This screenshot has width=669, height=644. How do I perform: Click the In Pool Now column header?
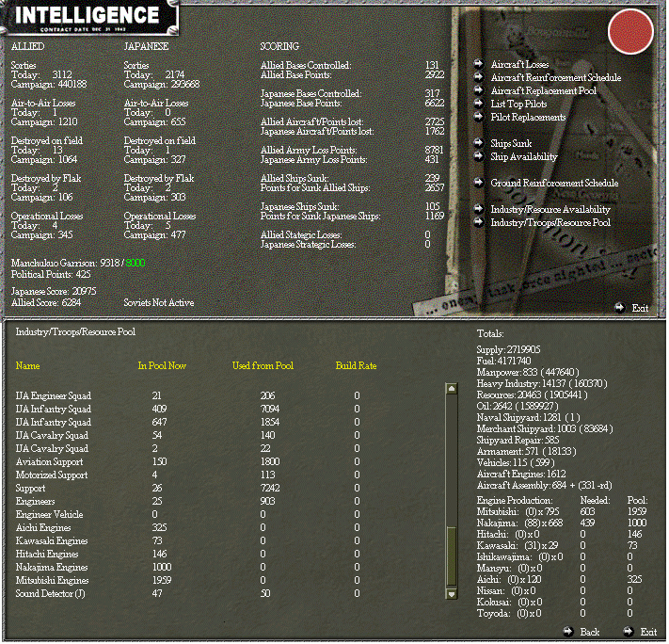162,365
